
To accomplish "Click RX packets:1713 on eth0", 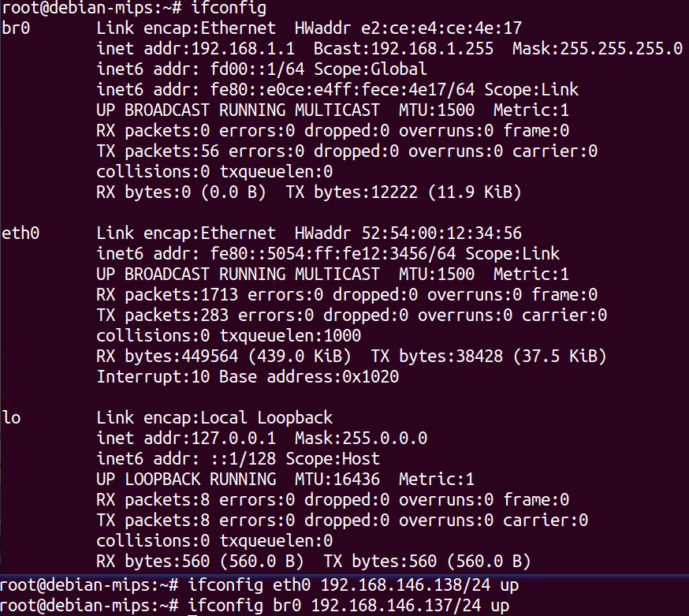I will (x=167, y=294).
